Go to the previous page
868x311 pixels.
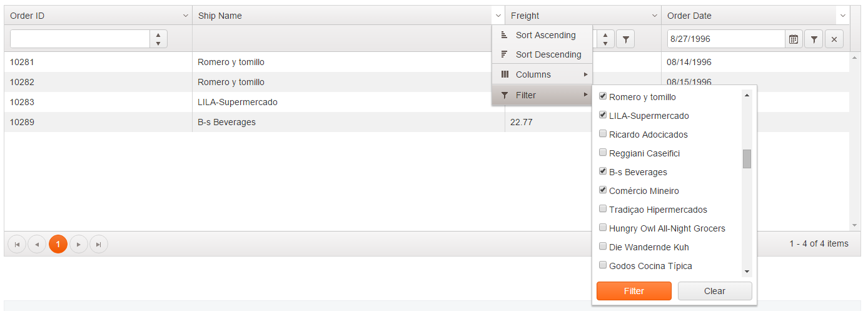click(x=37, y=244)
